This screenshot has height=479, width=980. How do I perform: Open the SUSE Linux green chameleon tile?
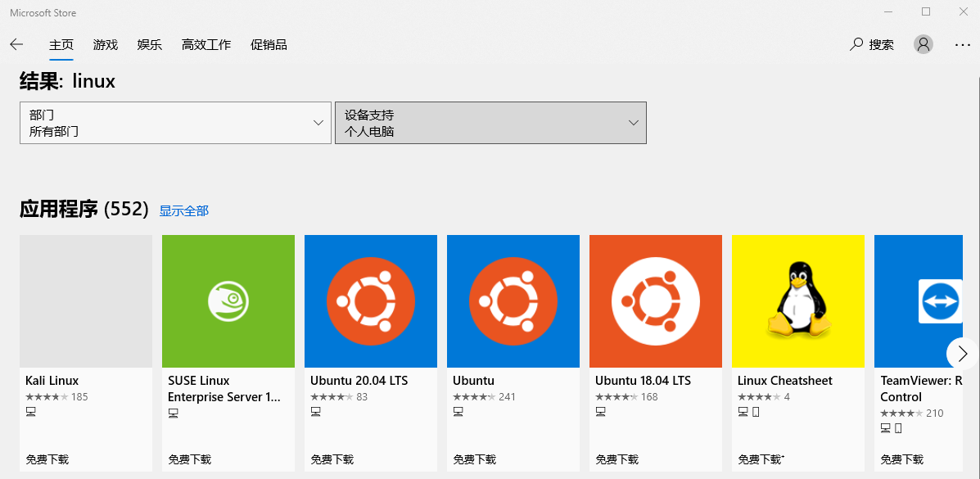pos(228,301)
